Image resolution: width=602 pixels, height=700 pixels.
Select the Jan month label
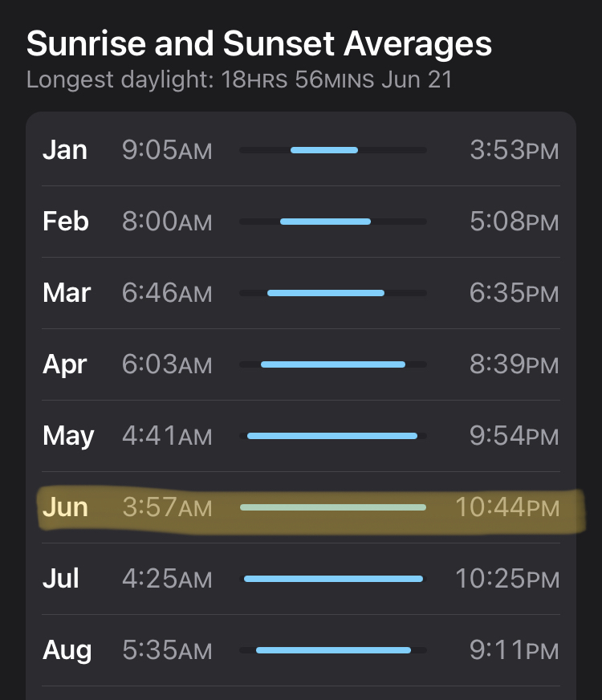[65, 150]
